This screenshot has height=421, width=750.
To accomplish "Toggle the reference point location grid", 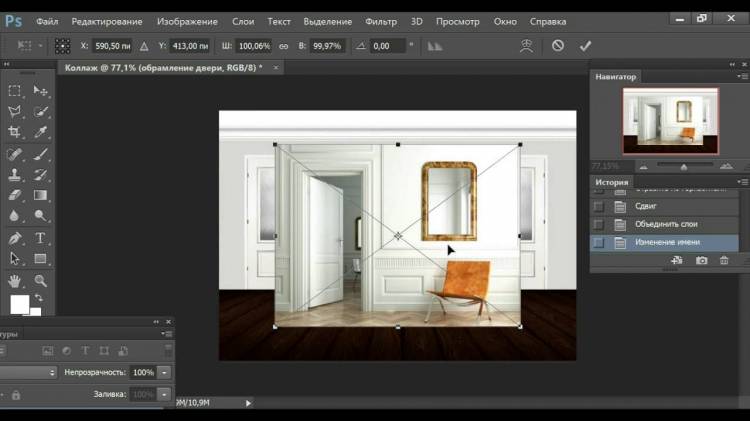I will coord(63,46).
